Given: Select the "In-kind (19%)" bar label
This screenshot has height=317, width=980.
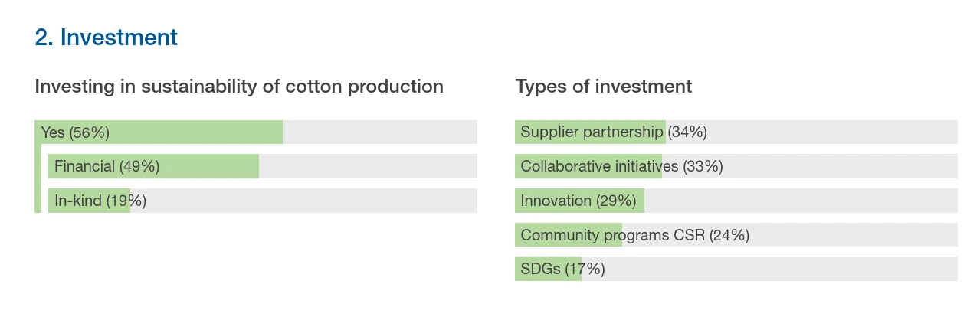Looking at the screenshot, I should point(100,201).
